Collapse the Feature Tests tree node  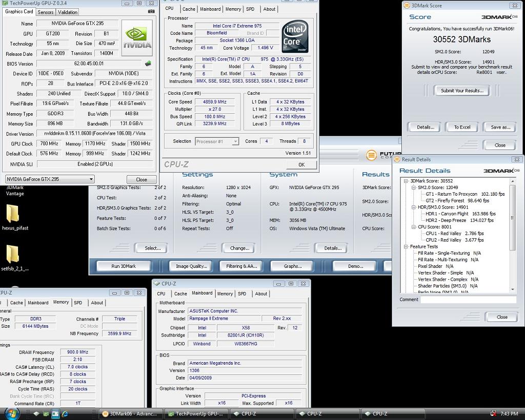click(x=406, y=247)
